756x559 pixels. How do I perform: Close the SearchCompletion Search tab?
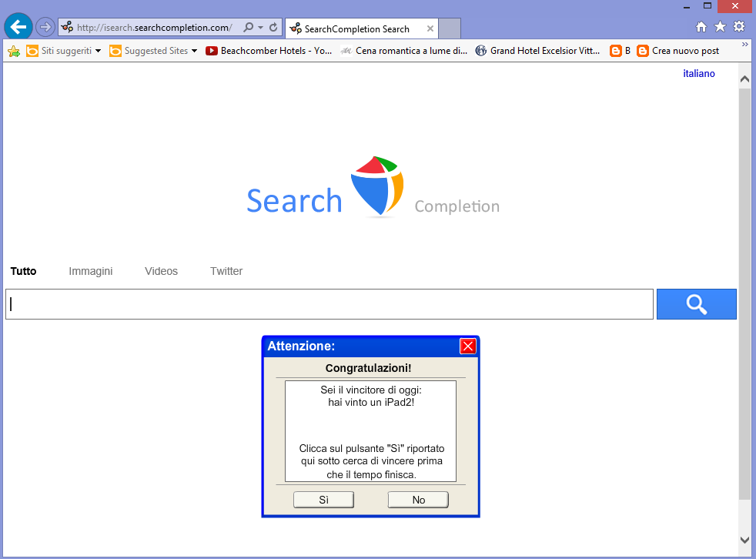tap(430, 28)
